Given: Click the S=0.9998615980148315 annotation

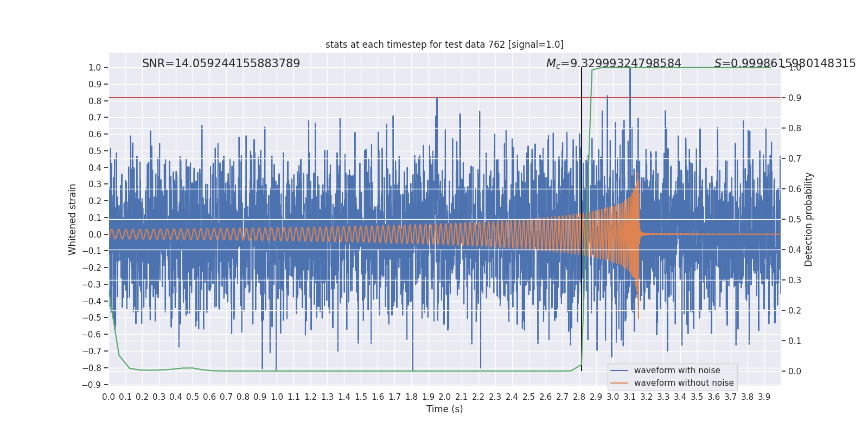Looking at the screenshot, I should (785, 63).
